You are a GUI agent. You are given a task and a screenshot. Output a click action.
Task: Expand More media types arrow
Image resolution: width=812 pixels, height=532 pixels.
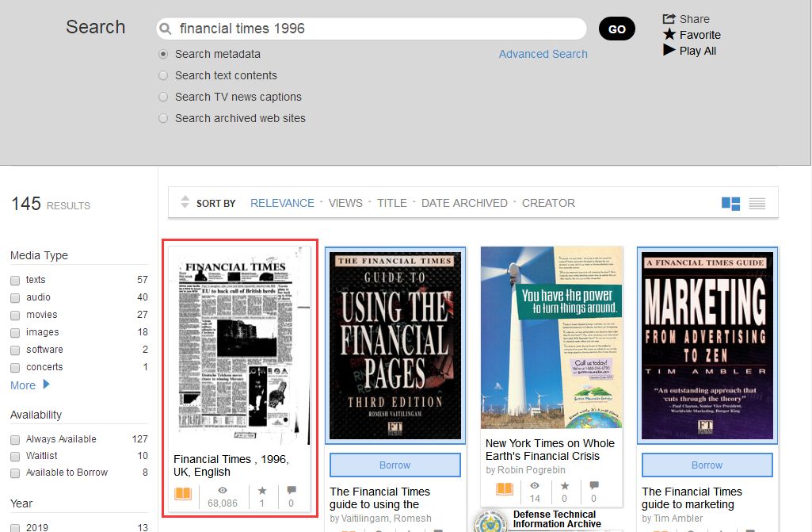pyautogui.click(x=46, y=385)
